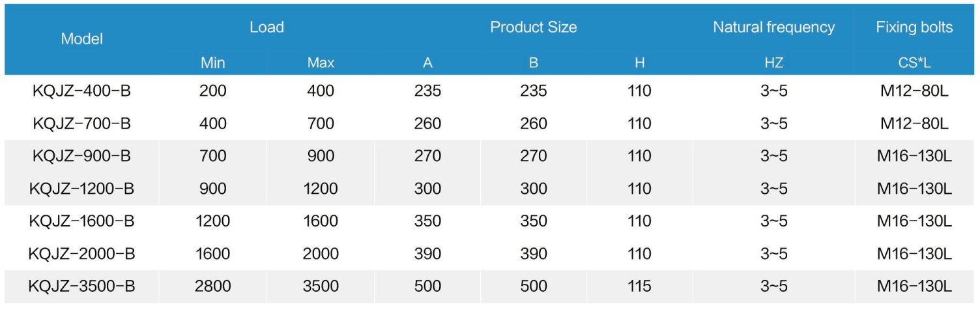Click the Product Size header
The height and width of the screenshot is (310, 980).
[533, 27]
